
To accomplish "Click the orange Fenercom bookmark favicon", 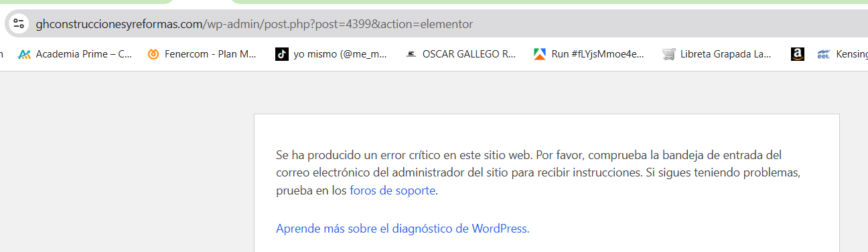I will coord(153,55).
